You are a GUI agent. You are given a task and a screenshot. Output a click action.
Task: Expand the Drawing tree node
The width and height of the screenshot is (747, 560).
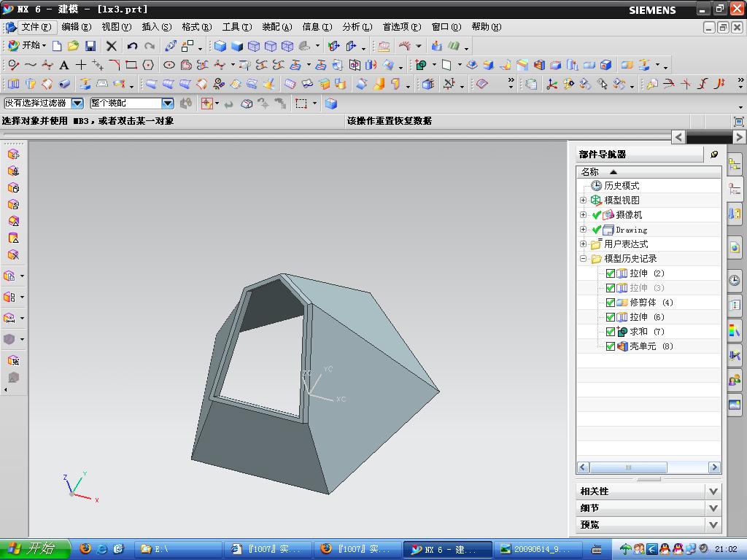pyautogui.click(x=583, y=230)
